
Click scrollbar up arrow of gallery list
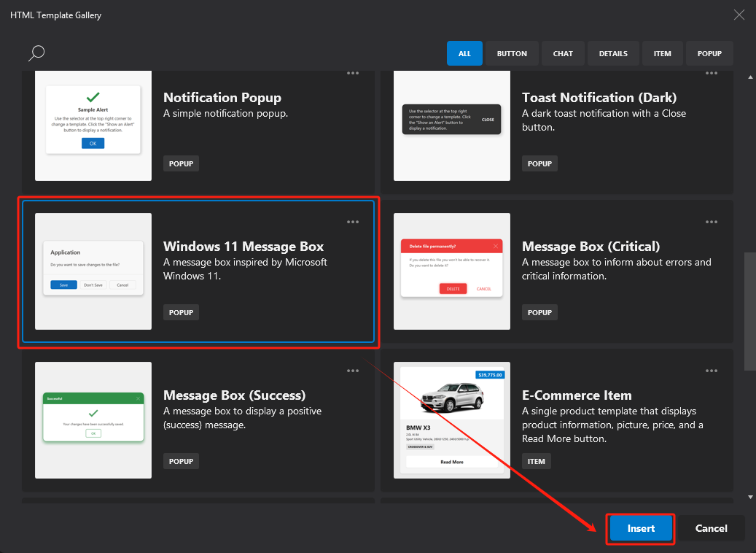click(750, 77)
